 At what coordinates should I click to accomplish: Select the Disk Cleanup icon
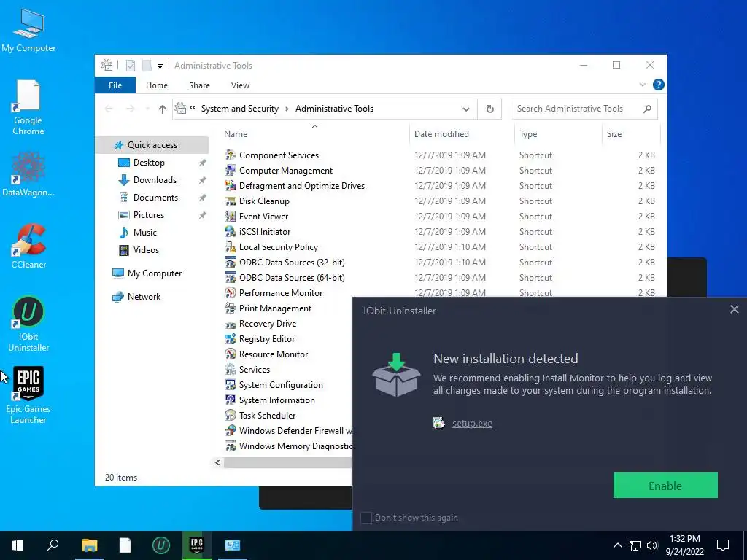230,201
